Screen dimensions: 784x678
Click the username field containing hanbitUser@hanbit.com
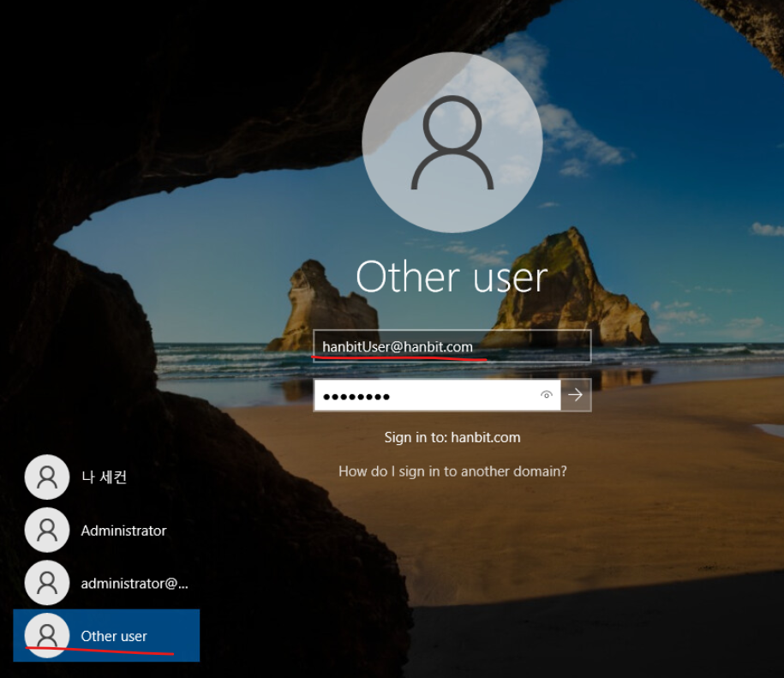pos(452,346)
